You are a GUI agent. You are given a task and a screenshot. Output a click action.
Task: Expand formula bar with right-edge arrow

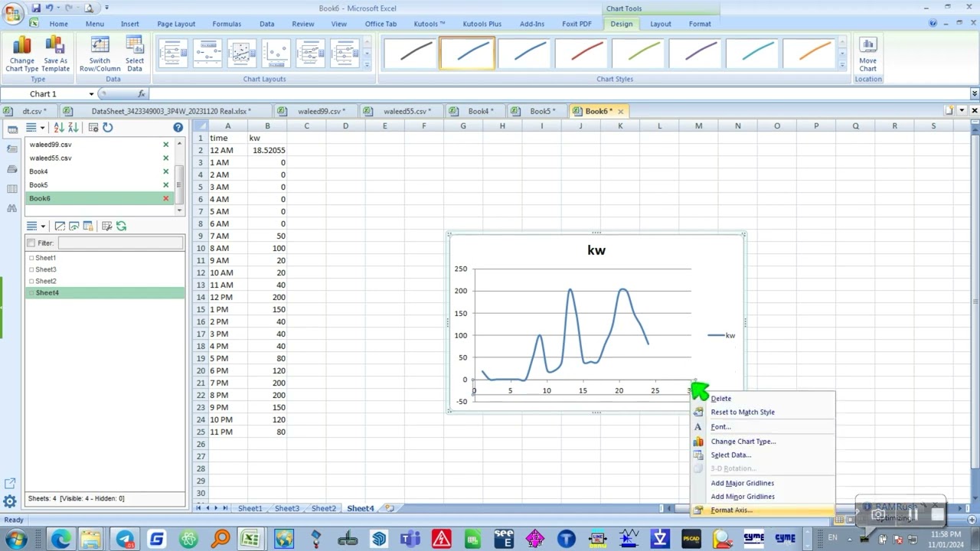click(x=974, y=93)
